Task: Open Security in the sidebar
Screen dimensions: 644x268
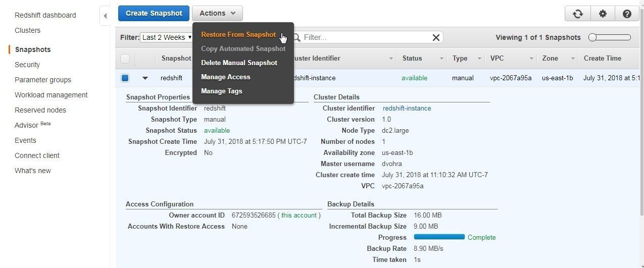Action: click(x=27, y=65)
